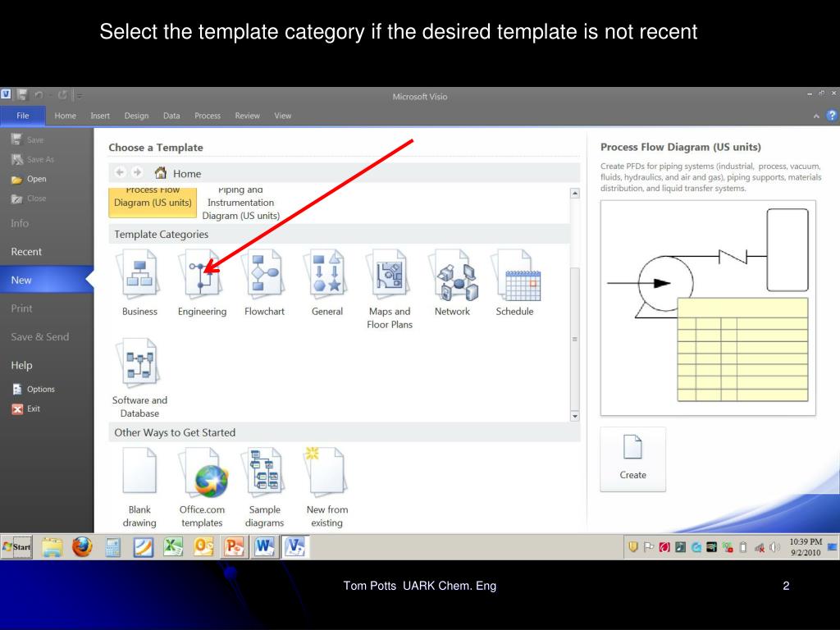Viewport: 840px width, 630px height.
Task: Click the template list scrollbar thumb
Action: [x=575, y=339]
